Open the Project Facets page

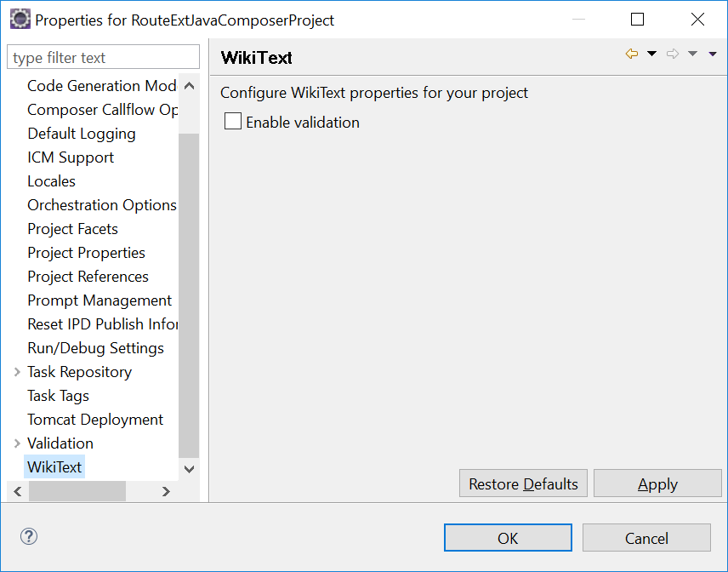(x=72, y=229)
